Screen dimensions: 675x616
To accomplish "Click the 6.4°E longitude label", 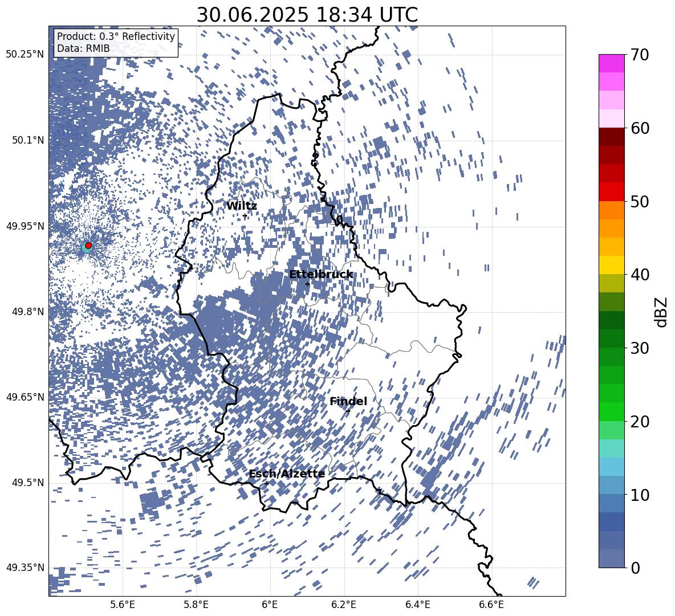I will (417, 605).
